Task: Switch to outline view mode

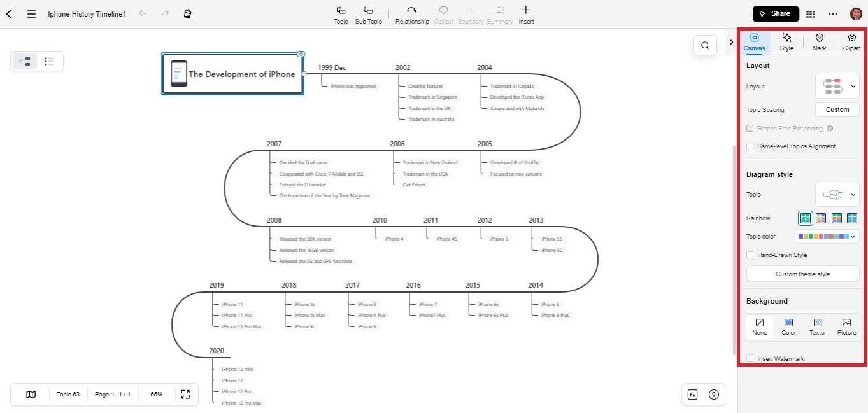Action: click(x=49, y=61)
